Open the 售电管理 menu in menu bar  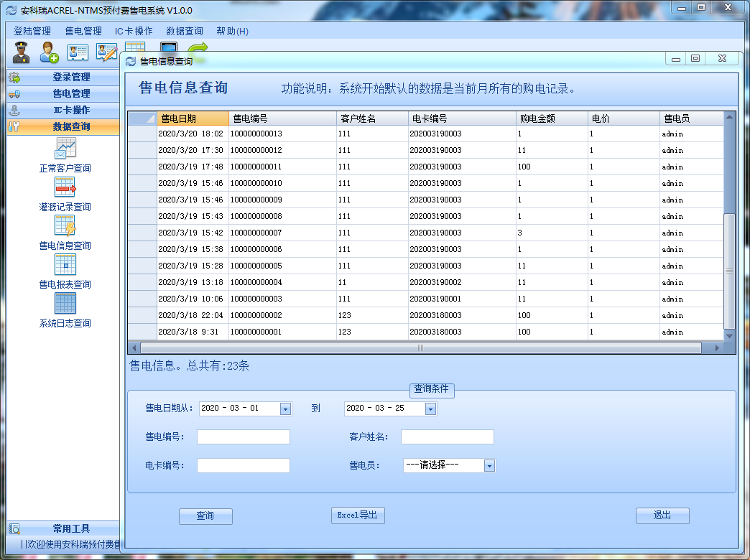click(x=83, y=31)
